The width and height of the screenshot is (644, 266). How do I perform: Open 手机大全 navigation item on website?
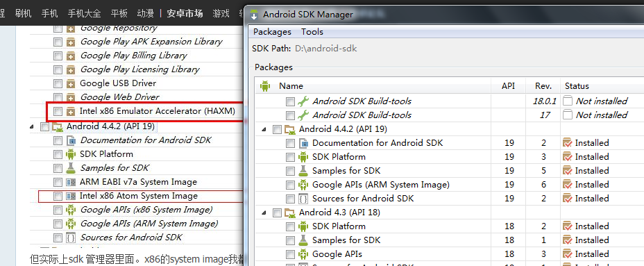[84, 13]
